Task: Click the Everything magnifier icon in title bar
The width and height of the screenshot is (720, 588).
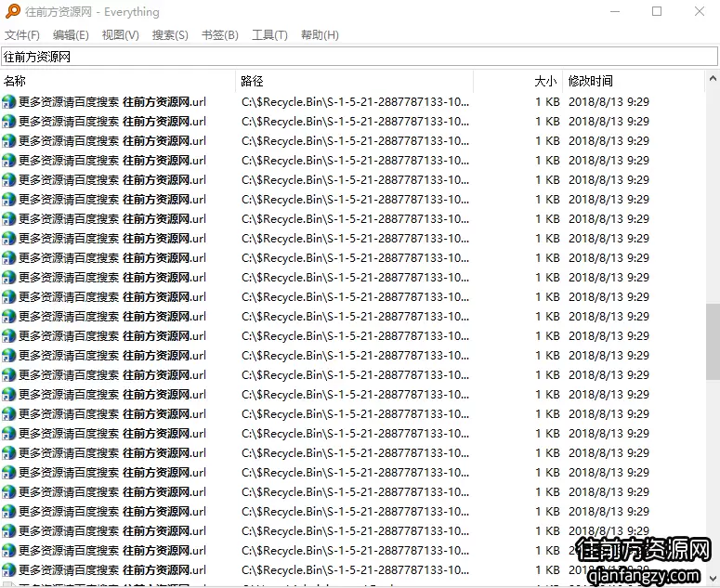Action: [13, 11]
